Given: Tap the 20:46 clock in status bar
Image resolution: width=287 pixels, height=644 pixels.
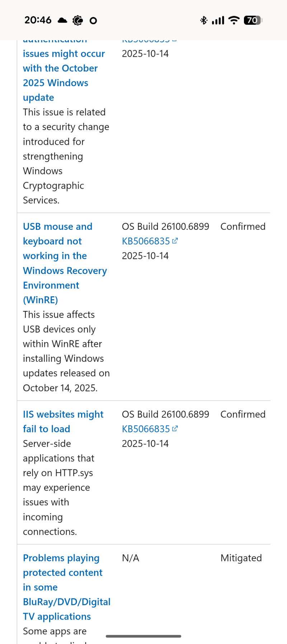Looking at the screenshot, I should (x=38, y=20).
